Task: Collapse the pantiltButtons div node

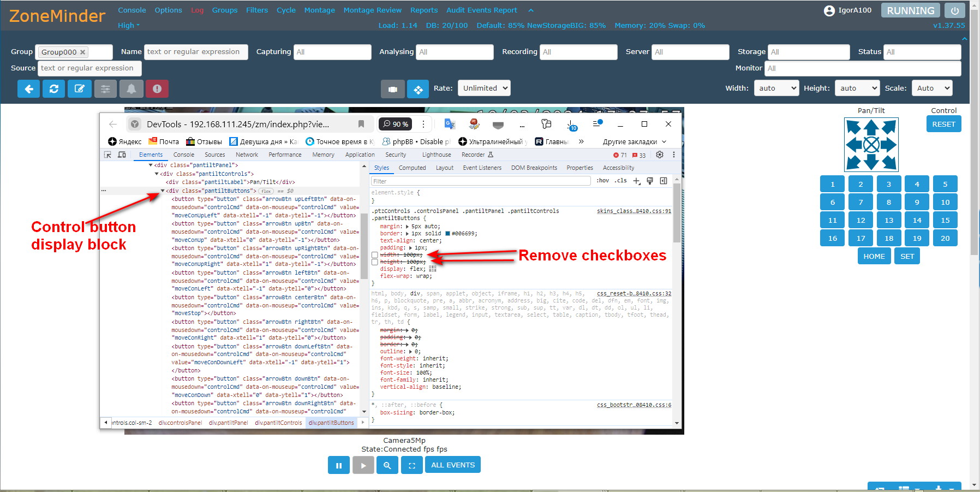Action: coord(163,191)
